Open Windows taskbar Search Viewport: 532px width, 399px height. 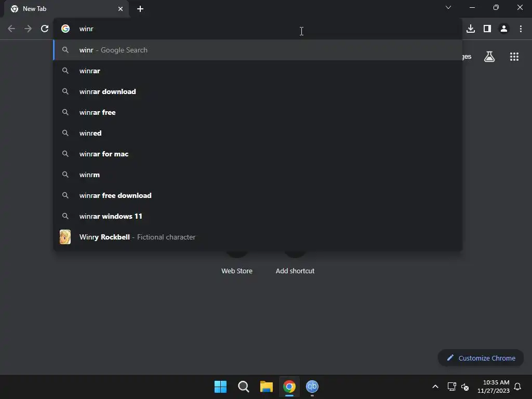[243, 387]
